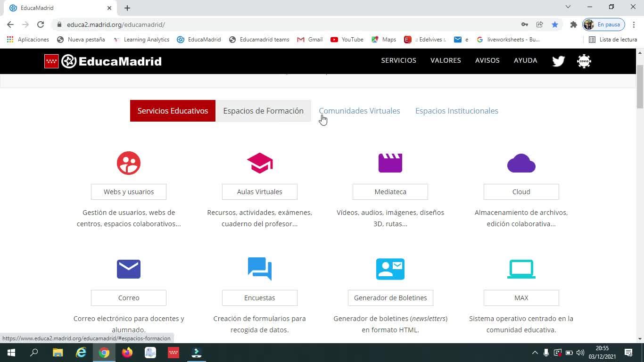Click the MAX laptop icon
Viewport: 644px width, 362px height.
click(x=521, y=269)
